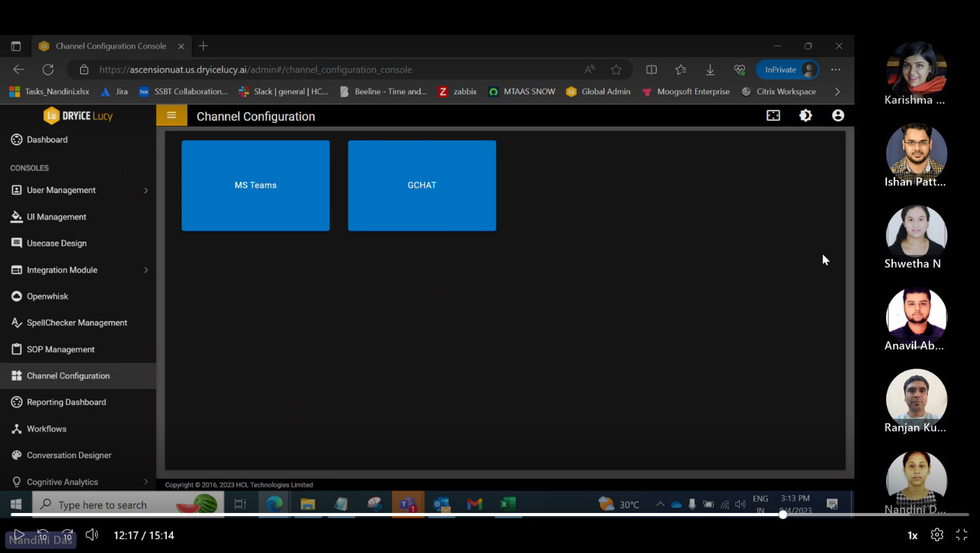The image size is (980, 553).
Task: Skip the video forward 10 seconds
Action: point(67,535)
